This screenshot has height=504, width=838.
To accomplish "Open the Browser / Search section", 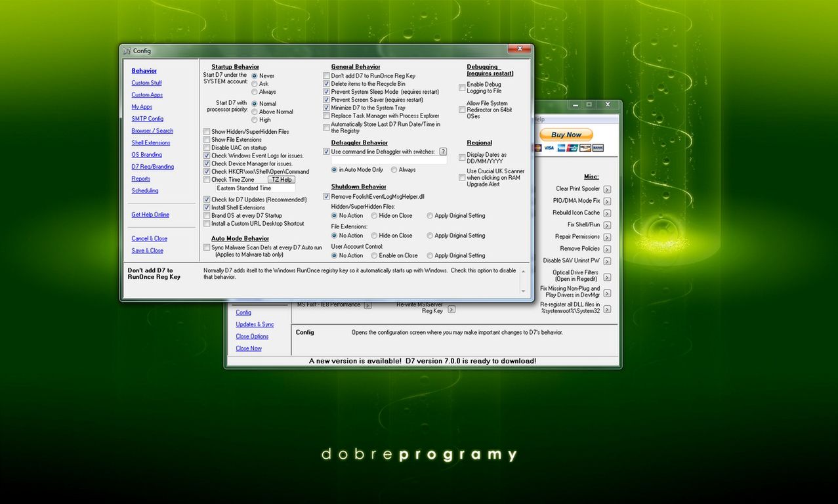I will [x=152, y=131].
